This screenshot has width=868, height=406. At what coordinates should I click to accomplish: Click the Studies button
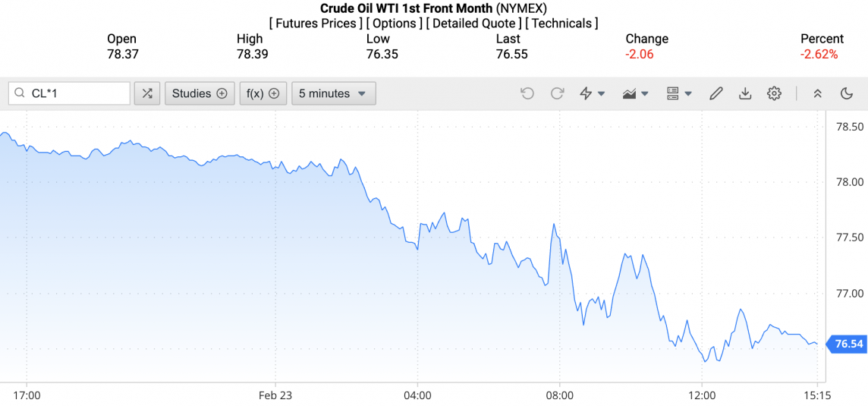[x=200, y=93]
